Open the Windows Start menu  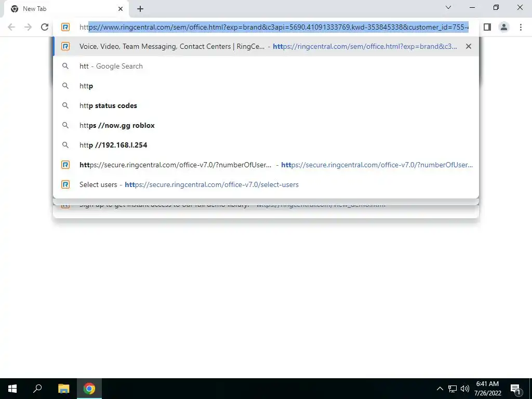pos(12,389)
